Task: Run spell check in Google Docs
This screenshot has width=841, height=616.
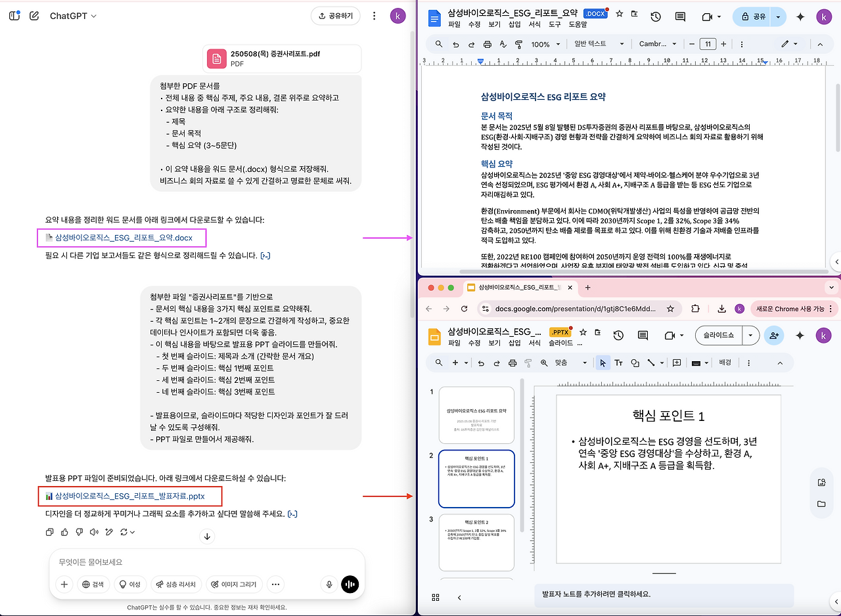Action: point(503,44)
